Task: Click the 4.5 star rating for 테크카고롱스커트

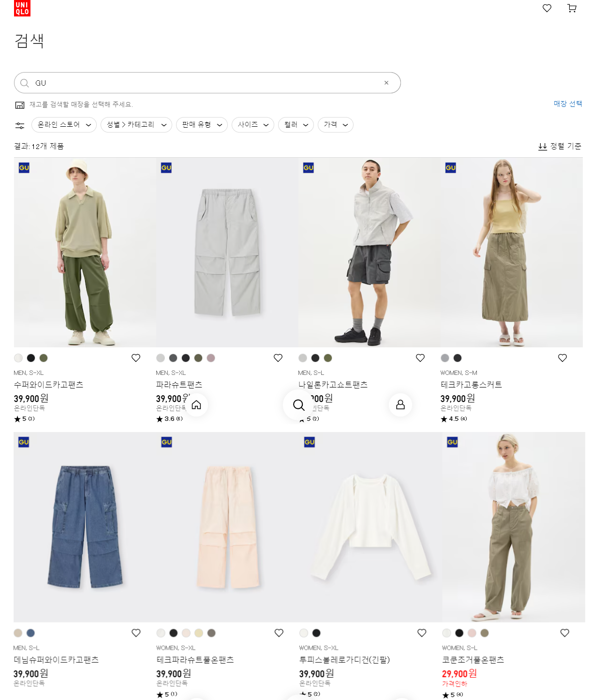Action: click(454, 419)
